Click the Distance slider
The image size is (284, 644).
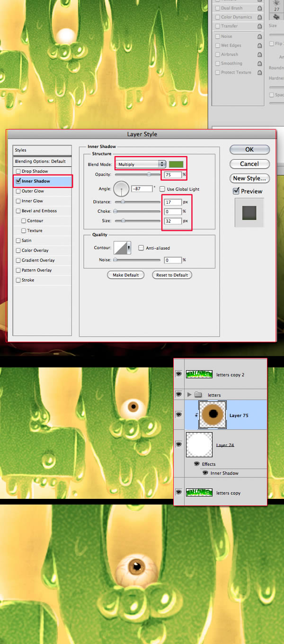(138, 202)
